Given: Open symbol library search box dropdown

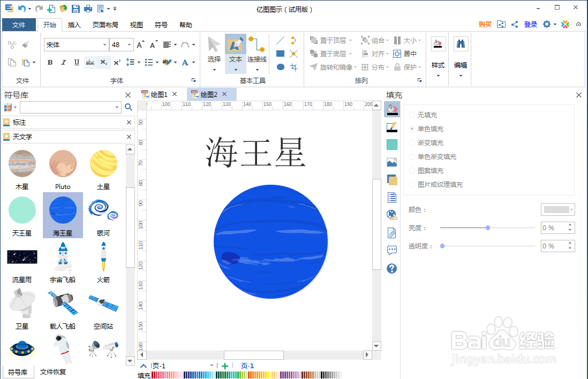Looking at the screenshot, I should click(x=117, y=107).
